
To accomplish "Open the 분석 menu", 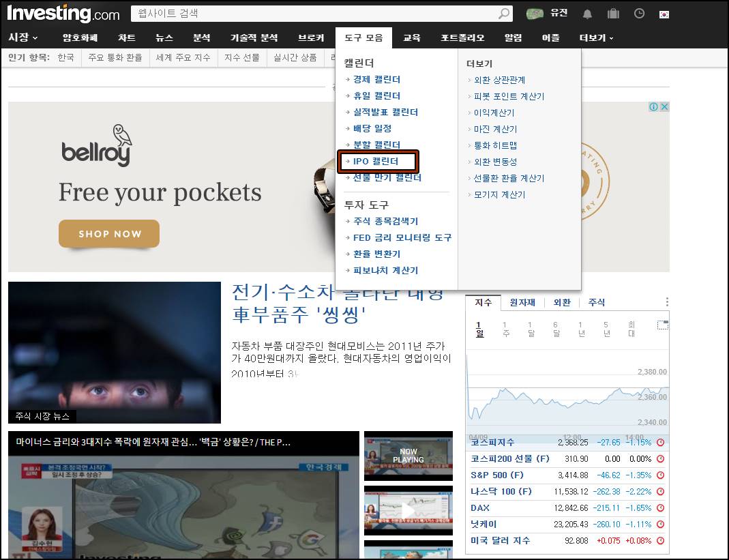I will coord(202,38).
